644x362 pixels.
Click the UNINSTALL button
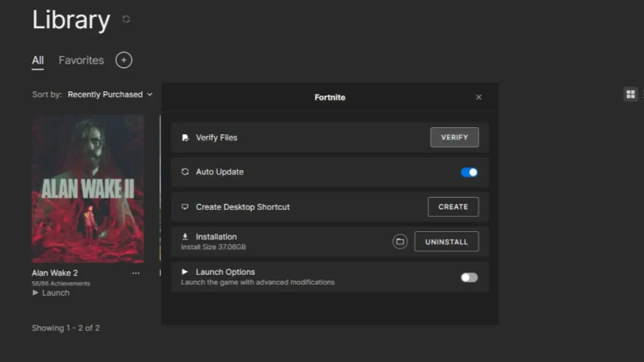(x=447, y=242)
